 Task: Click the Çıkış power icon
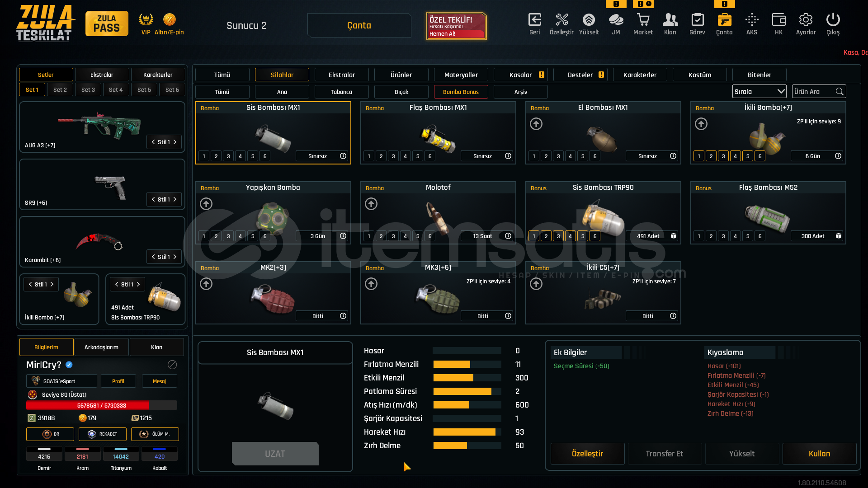click(x=833, y=20)
